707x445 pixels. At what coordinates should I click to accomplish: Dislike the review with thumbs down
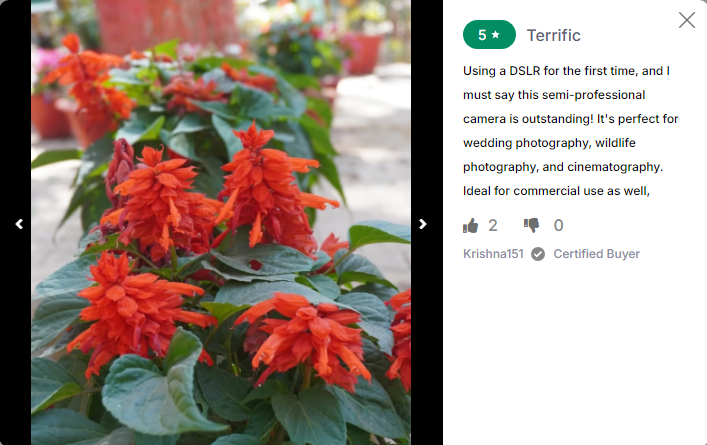pyautogui.click(x=531, y=225)
